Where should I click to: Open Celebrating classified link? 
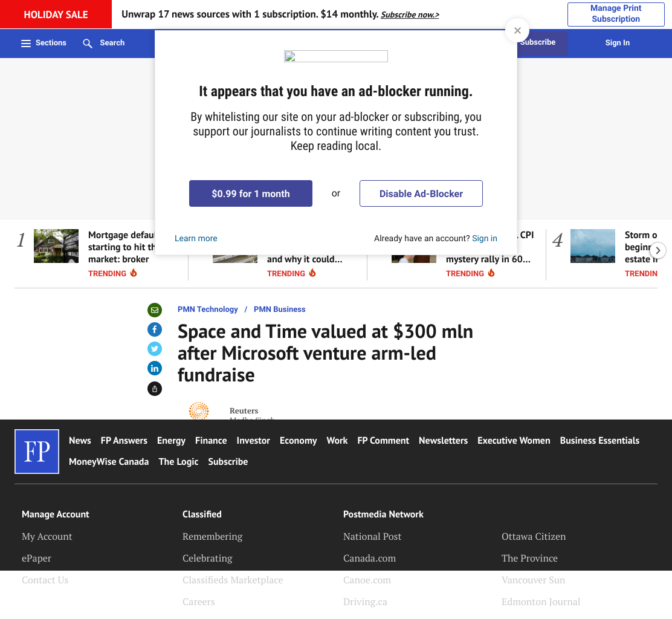(207, 559)
